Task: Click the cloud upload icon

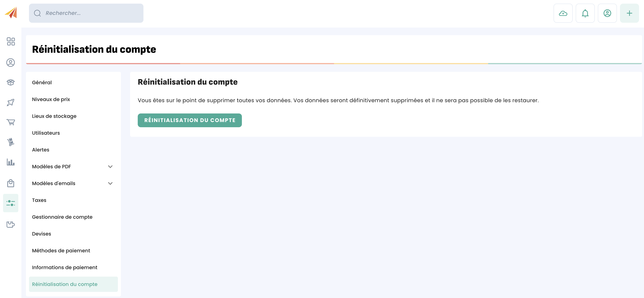Action: tap(563, 13)
